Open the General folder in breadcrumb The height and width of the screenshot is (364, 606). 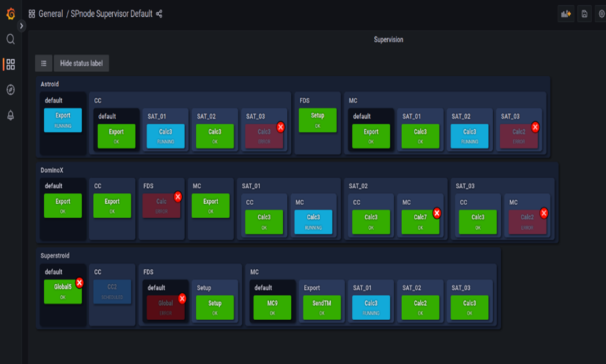tap(52, 14)
